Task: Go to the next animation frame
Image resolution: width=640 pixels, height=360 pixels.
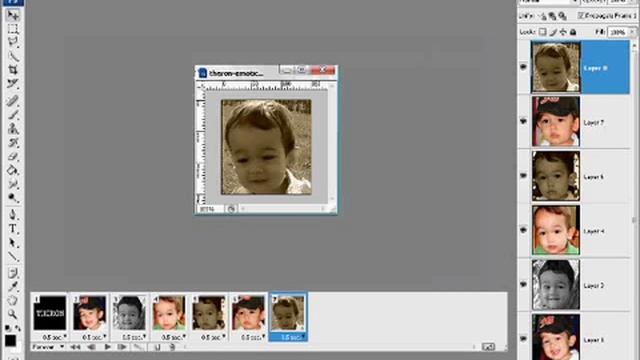Action: [x=122, y=347]
